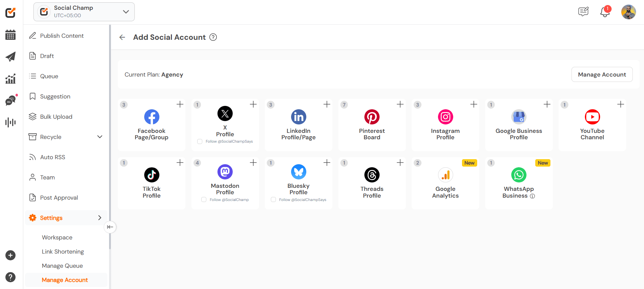Open the user profile avatar

(628, 12)
